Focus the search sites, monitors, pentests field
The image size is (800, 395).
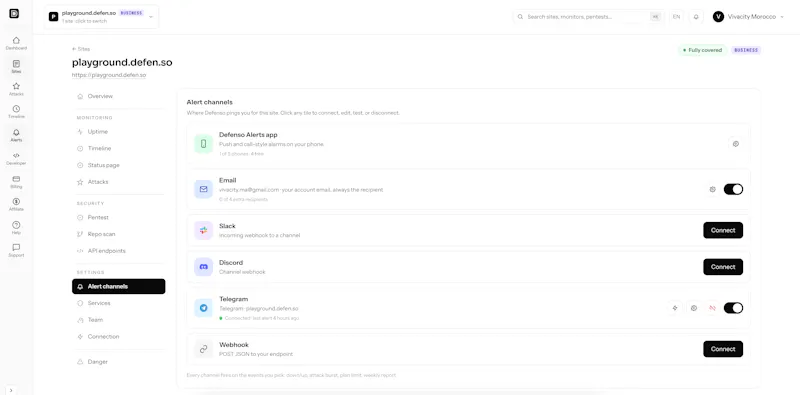point(589,17)
